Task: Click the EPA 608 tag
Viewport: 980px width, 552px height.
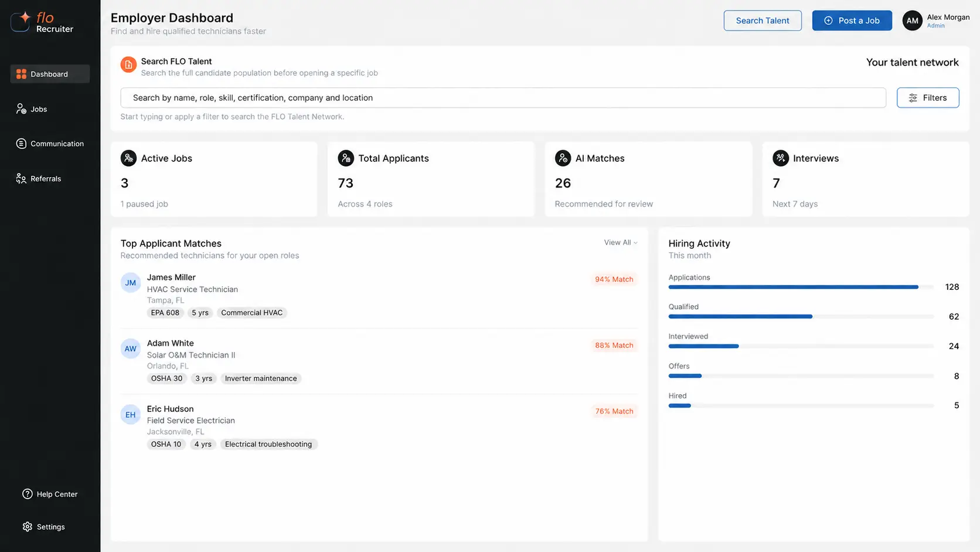Action: 165,313
